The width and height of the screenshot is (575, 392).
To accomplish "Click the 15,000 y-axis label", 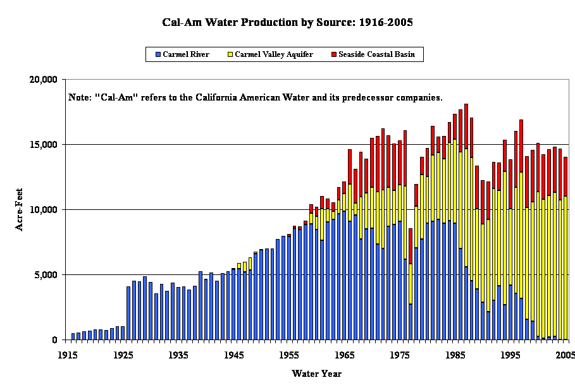I will (43, 145).
